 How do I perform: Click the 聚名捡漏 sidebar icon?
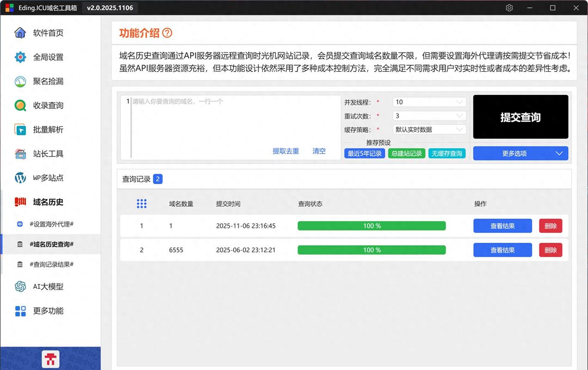[20, 81]
